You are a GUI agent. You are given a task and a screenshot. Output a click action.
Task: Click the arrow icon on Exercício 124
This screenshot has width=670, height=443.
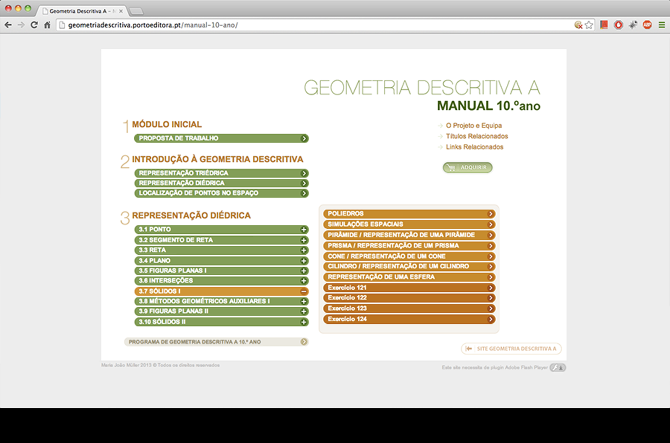pyautogui.click(x=491, y=319)
